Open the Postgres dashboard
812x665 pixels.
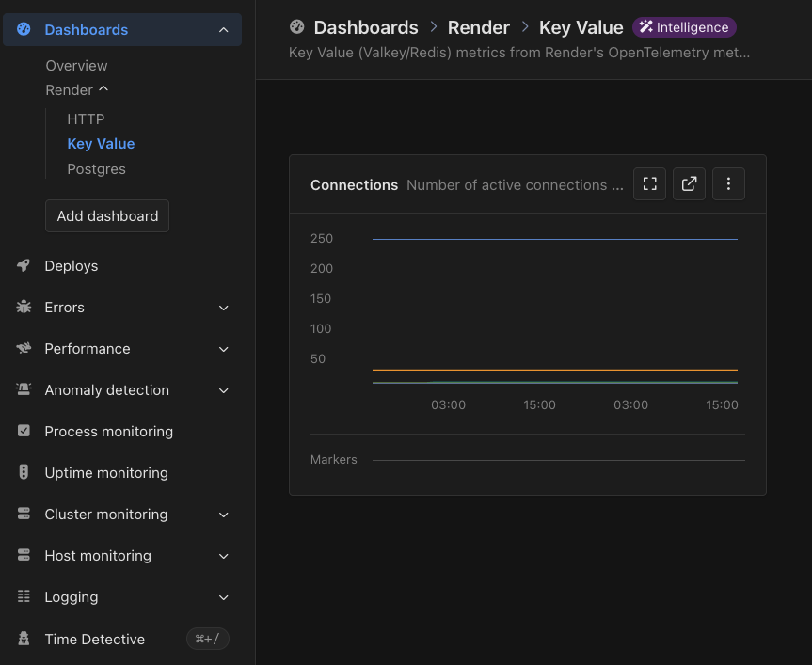pyautogui.click(x=96, y=169)
